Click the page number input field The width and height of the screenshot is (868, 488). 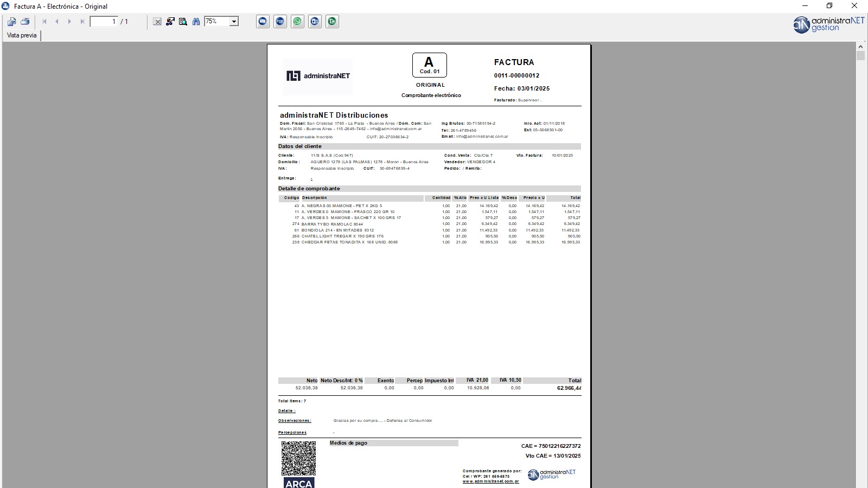(x=104, y=22)
